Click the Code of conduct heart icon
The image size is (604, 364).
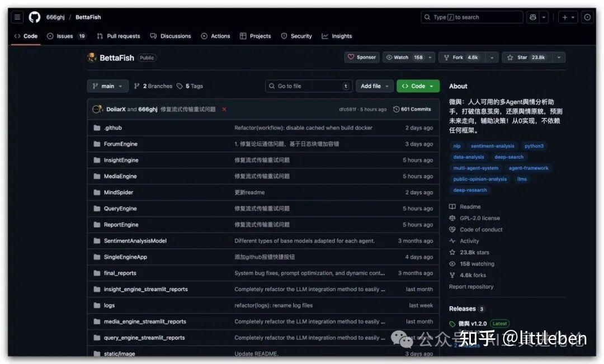click(452, 229)
